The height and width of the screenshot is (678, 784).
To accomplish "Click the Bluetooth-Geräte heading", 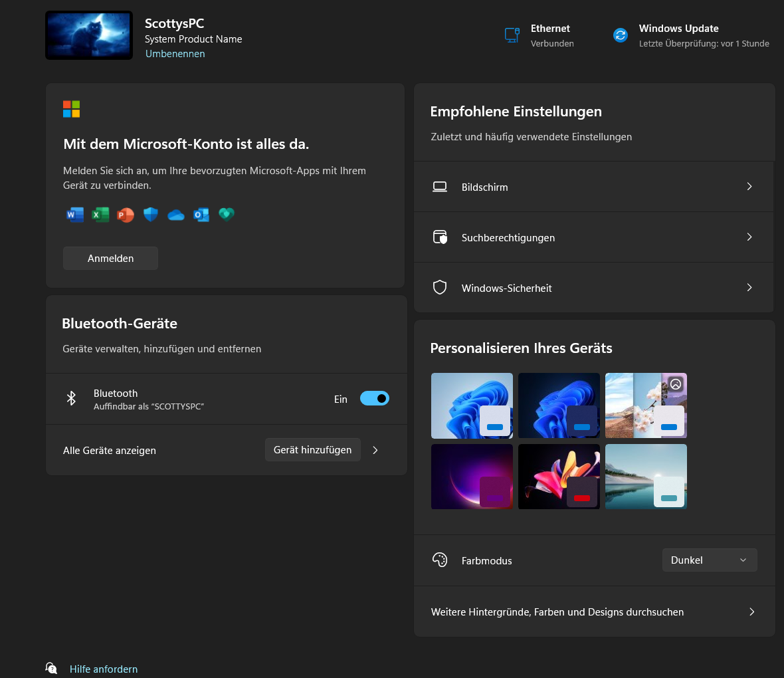I will [x=120, y=323].
